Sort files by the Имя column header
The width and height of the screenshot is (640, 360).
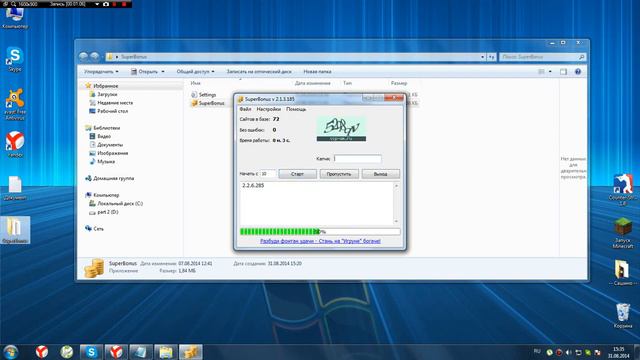pyautogui.click(x=196, y=83)
